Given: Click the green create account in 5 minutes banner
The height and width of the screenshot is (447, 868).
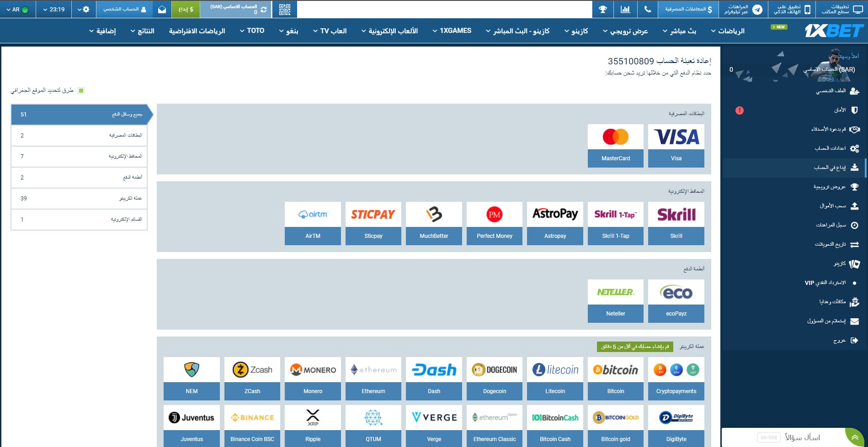Looking at the screenshot, I should (635, 347).
